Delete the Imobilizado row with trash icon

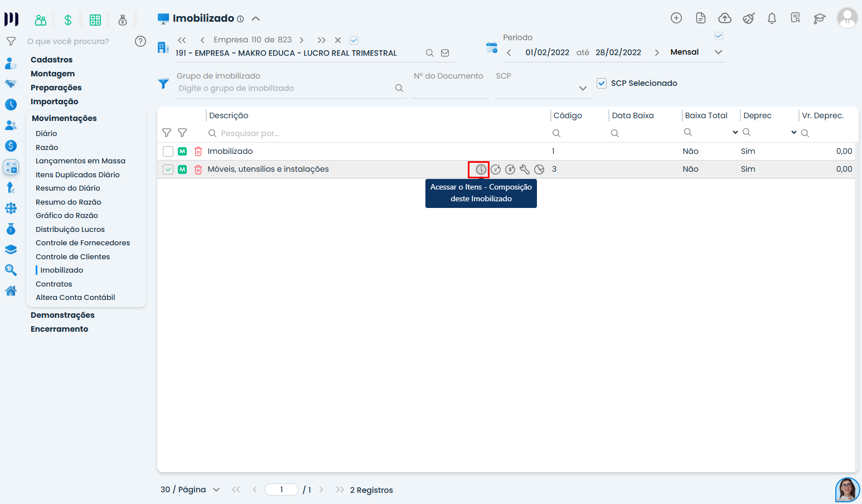198,152
